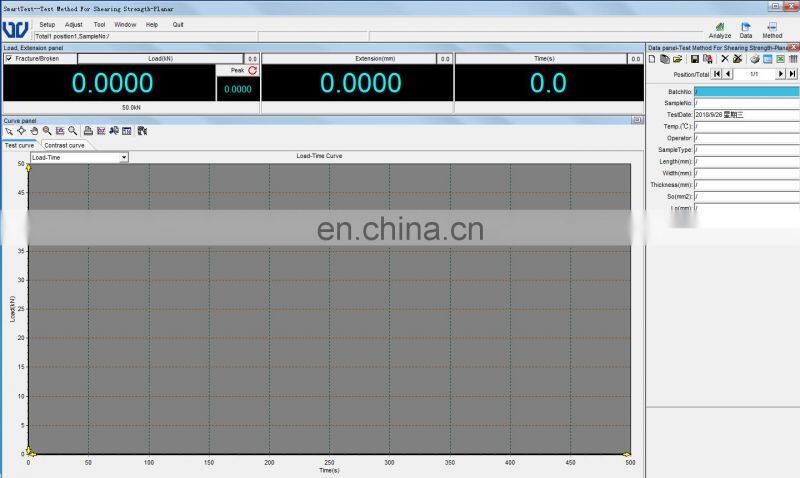Select the arrow pointer tool in Curve panel
The image size is (800, 478).
[x=9, y=131]
